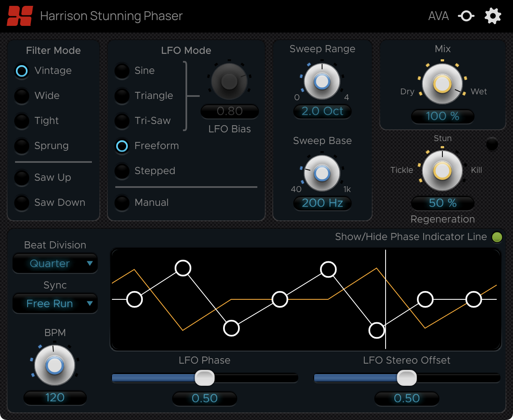
Task: Click the BPM 120 value field
Action: pos(55,398)
